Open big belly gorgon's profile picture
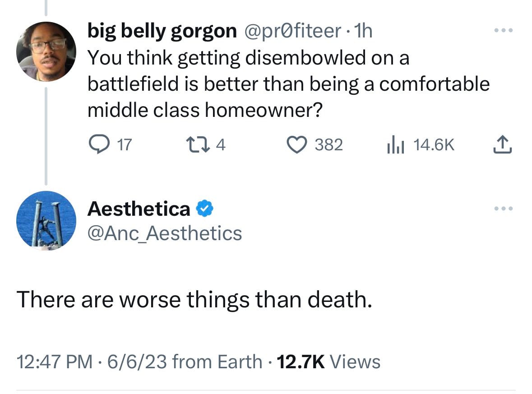The height and width of the screenshot is (394, 532). (46, 51)
